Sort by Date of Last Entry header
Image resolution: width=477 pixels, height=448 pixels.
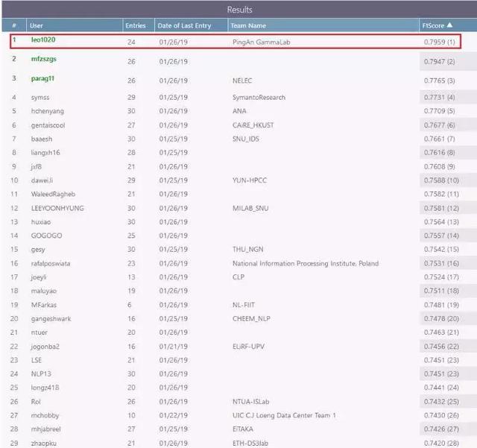click(186, 25)
